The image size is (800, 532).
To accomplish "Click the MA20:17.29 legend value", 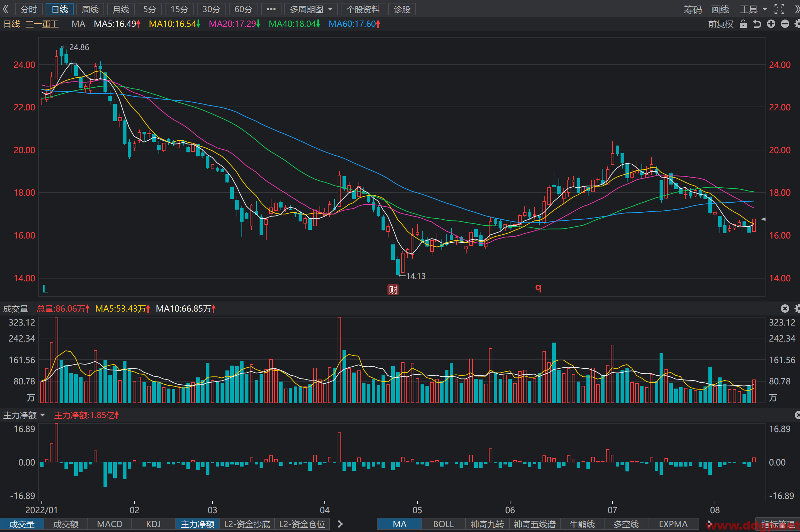I will coord(234,24).
